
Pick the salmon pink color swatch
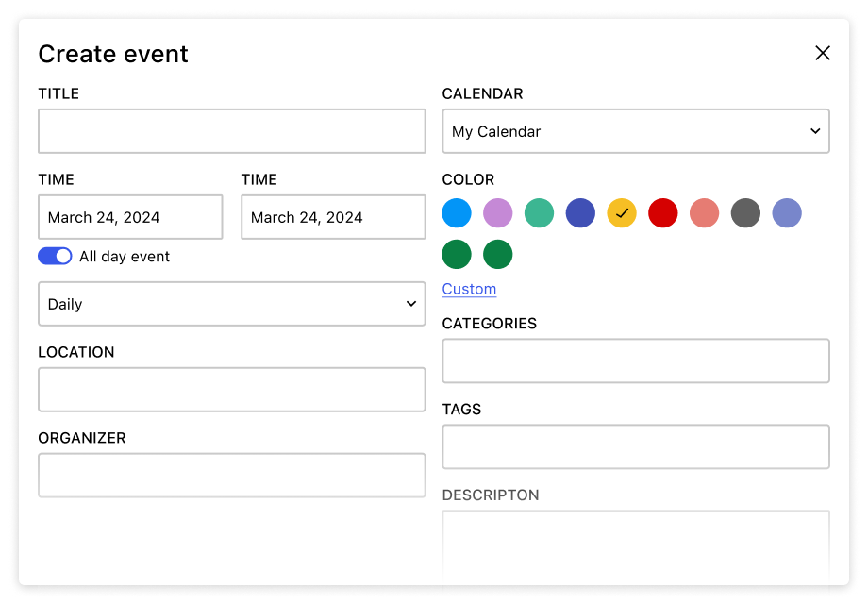tap(705, 213)
